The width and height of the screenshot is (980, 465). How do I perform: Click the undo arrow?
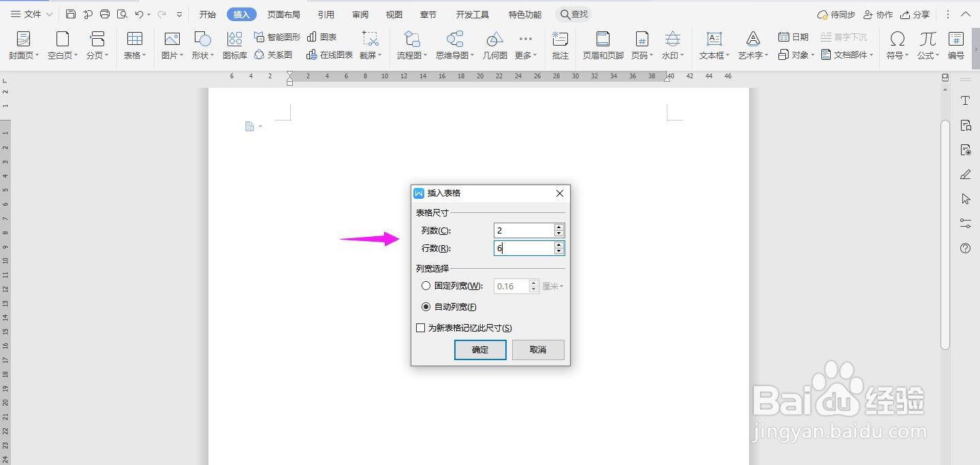point(139,14)
